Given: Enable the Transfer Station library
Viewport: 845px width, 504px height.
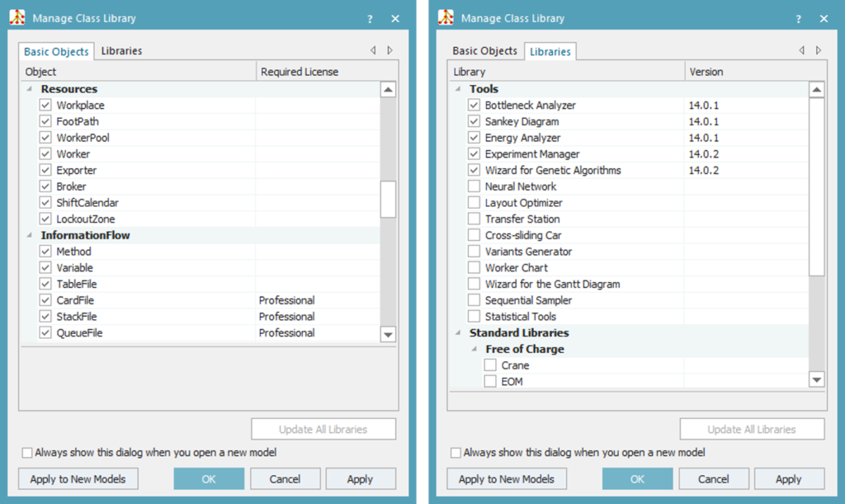Looking at the screenshot, I should tap(474, 219).
